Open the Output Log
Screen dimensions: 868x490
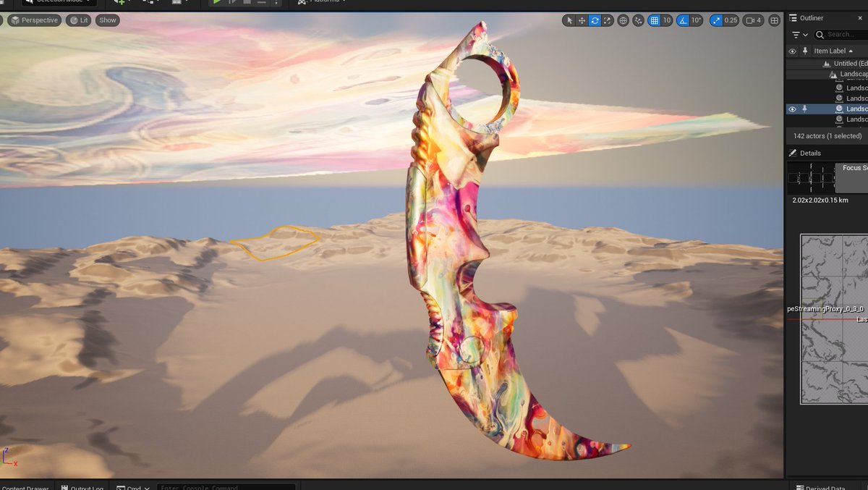click(x=82, y=486)
